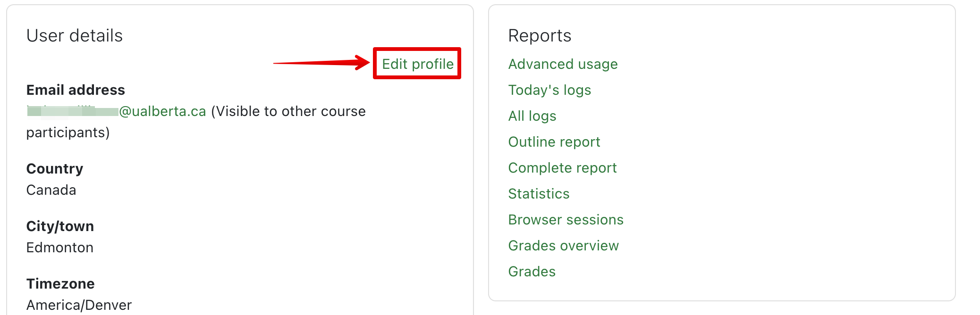Screen dimensions: 980x315
Task: Open the ualberta.ca email address link
Action: click(116, 111)
